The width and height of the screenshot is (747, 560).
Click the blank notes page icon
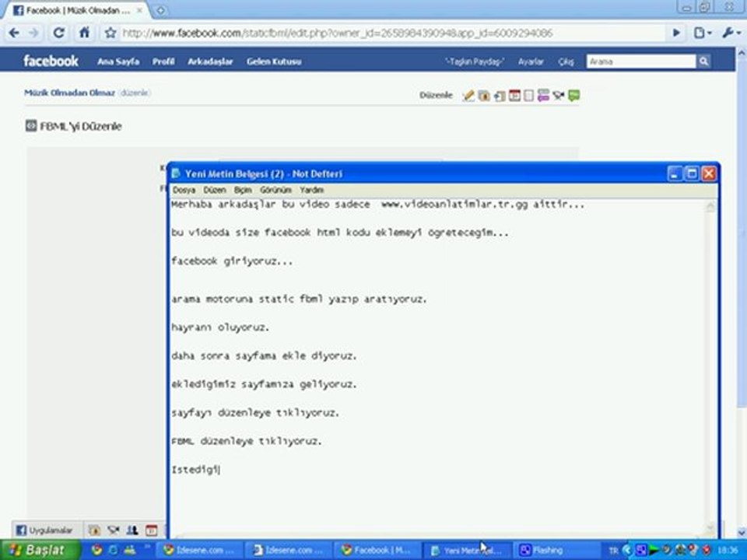click(528, 96)
